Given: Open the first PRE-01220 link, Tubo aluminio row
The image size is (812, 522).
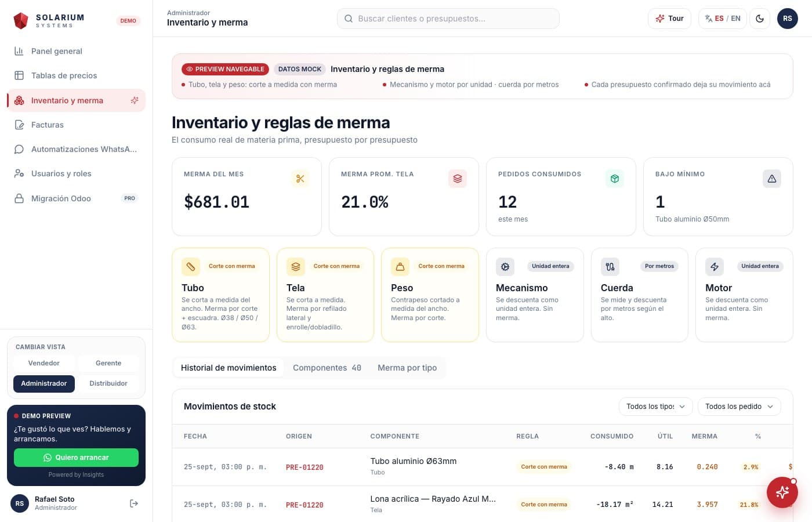Looking at the screenshot, I should click(x=304, y=467).
